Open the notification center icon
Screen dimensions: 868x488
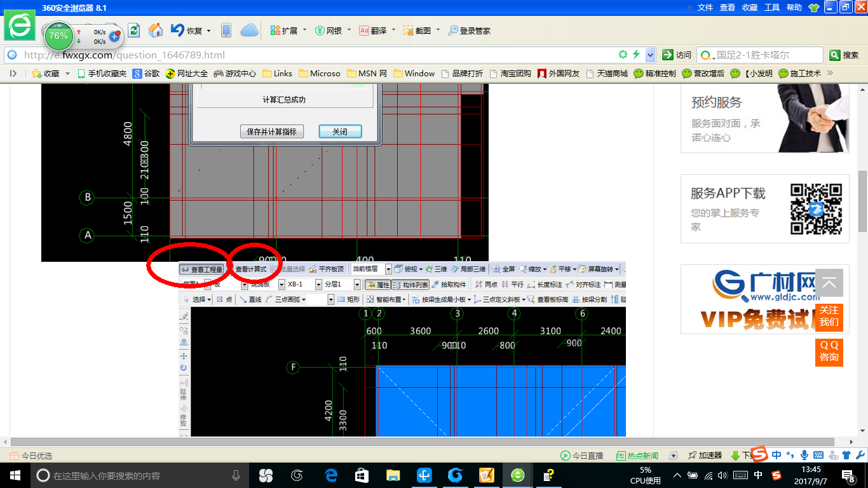[x=848, y=475]
